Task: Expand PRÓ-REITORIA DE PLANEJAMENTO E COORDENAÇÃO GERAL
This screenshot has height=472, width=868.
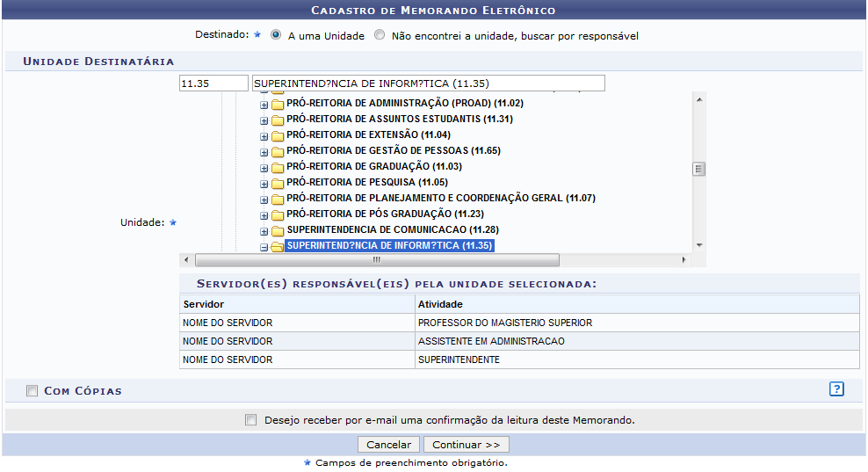Action: (x=264, y=200)
